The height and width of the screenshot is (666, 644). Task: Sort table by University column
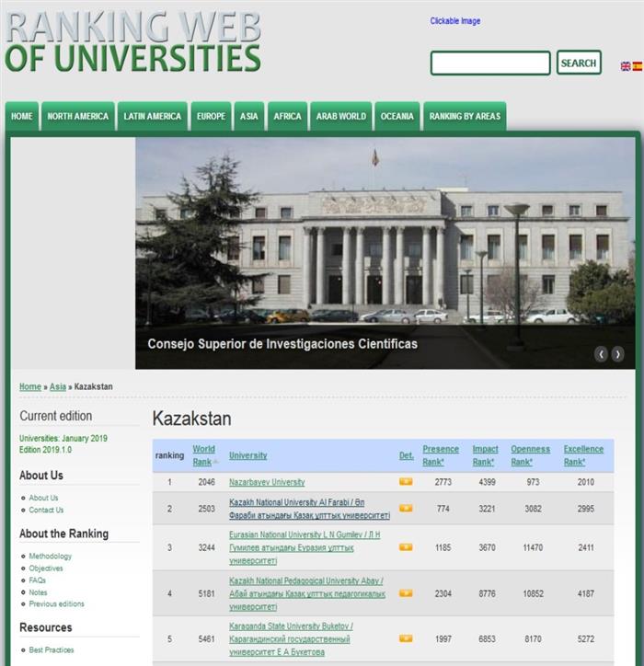pyautogui.click(x=248, y=455)
